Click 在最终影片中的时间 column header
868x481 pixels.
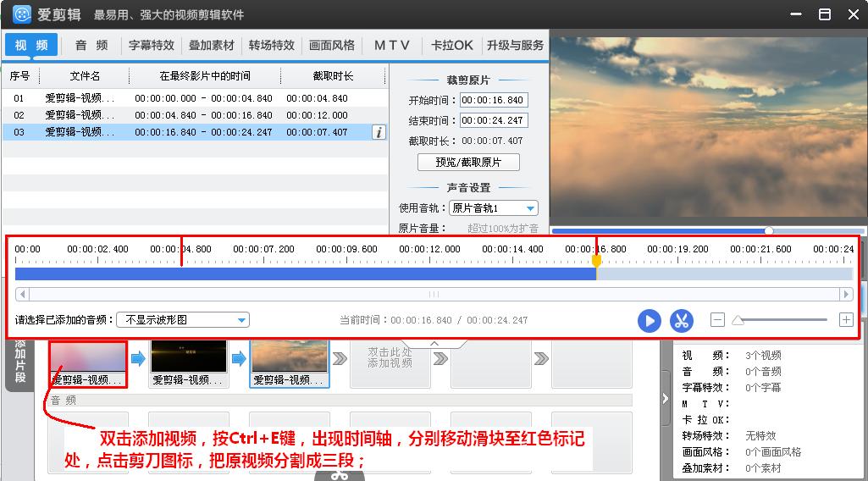click(x=205, y=76)
